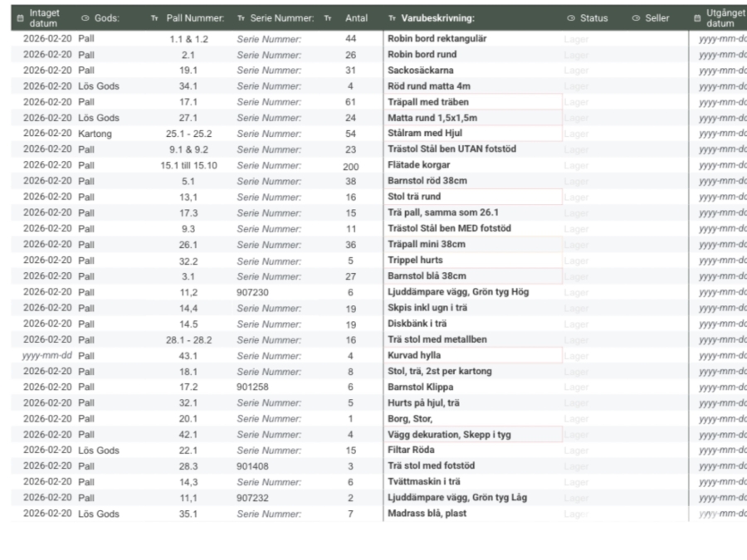
Task: Click the text-type icon beside Pall Nummer
Action: (x=154, y=17)
